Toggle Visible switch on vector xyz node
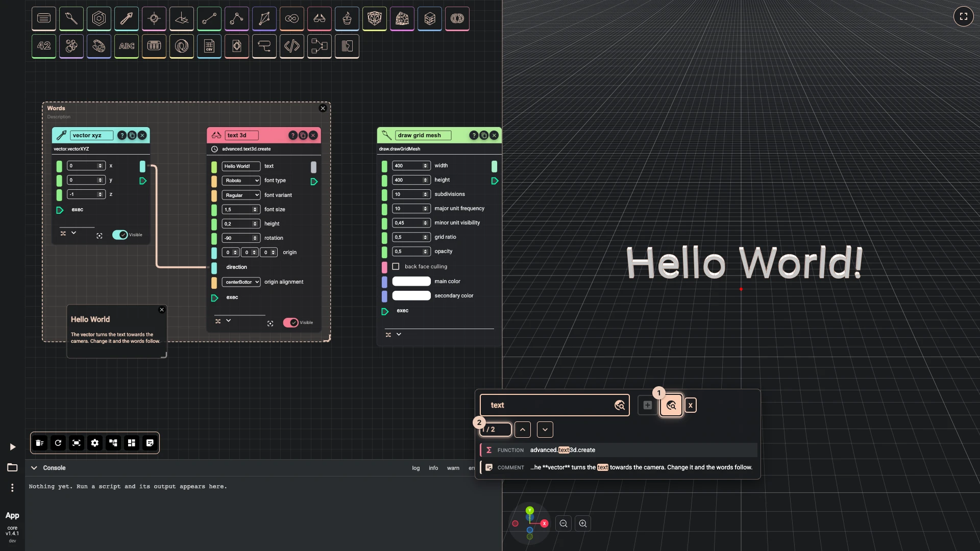This screenshot has height=551, width=980. click(x=120, y=235)
